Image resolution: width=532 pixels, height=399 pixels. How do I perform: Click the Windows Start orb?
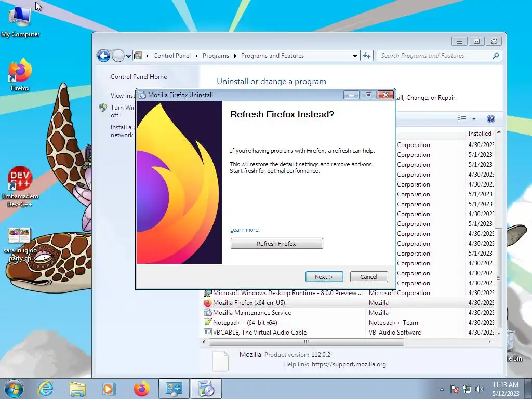pos(14,389)
